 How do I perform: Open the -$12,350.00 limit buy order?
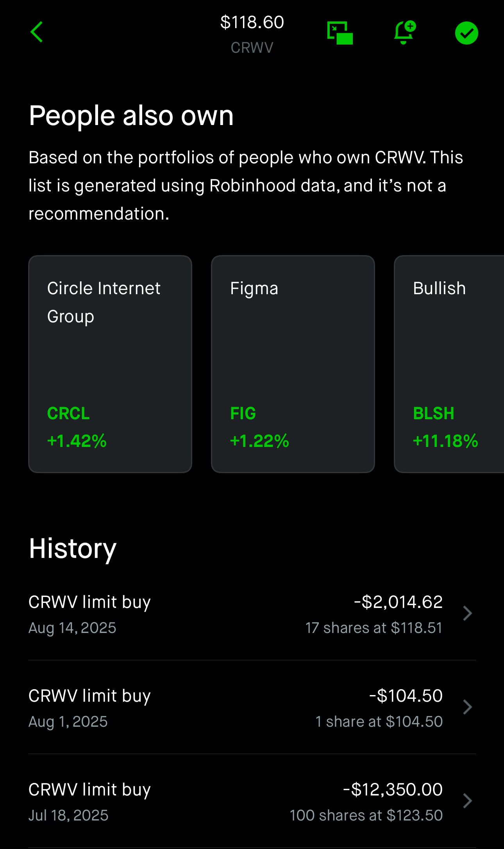click(x=252, y=801)
